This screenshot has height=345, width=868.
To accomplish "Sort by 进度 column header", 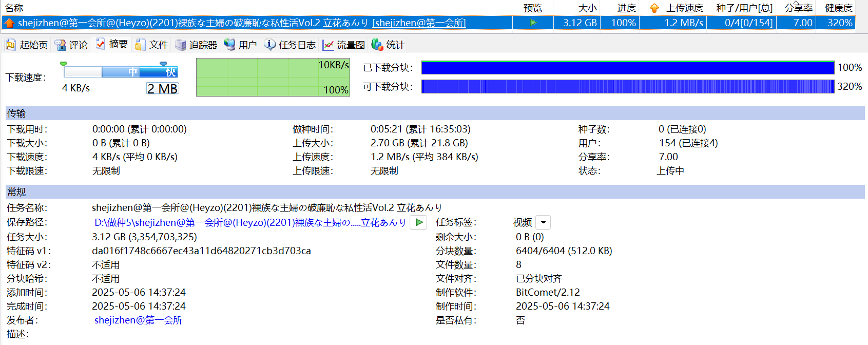I will coord(626,8).
